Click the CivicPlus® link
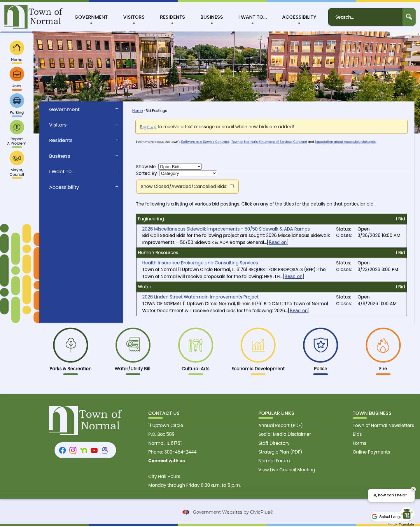 [x=261, y=512]
